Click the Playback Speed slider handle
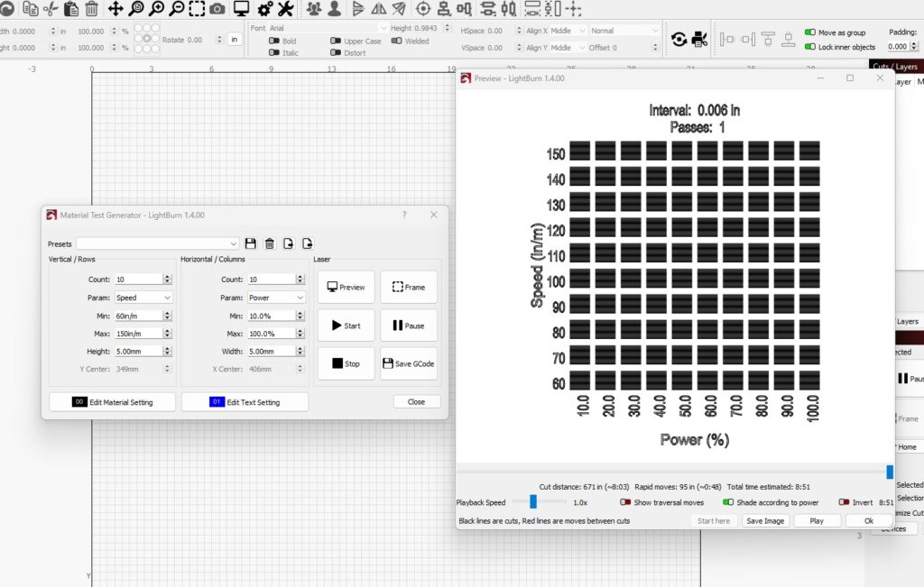The image size is (924, 587). coord(533,501)
